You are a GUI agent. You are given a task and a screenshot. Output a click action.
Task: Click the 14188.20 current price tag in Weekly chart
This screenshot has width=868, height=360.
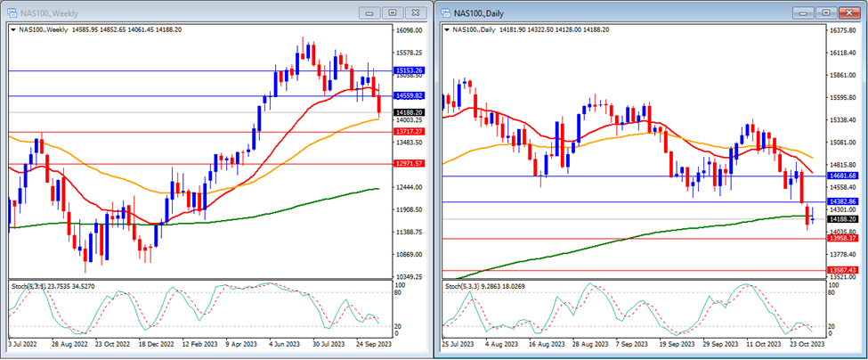tap(408, 112)
